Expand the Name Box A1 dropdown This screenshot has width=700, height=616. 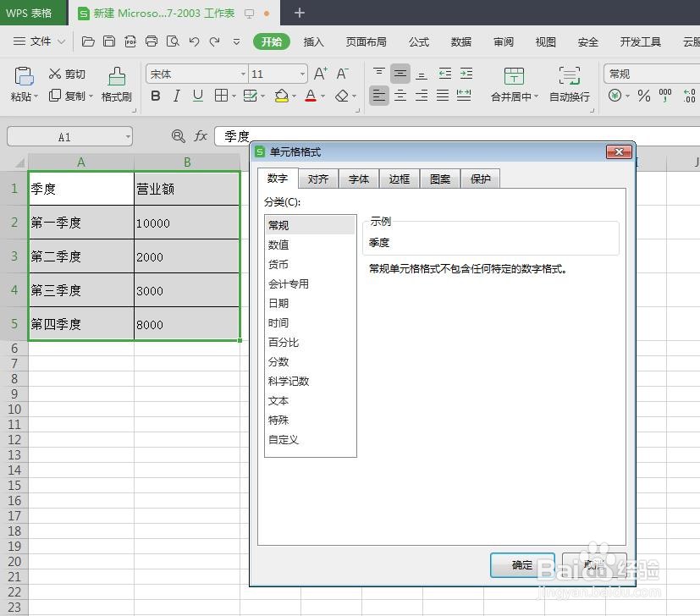[x=128, y=136]
